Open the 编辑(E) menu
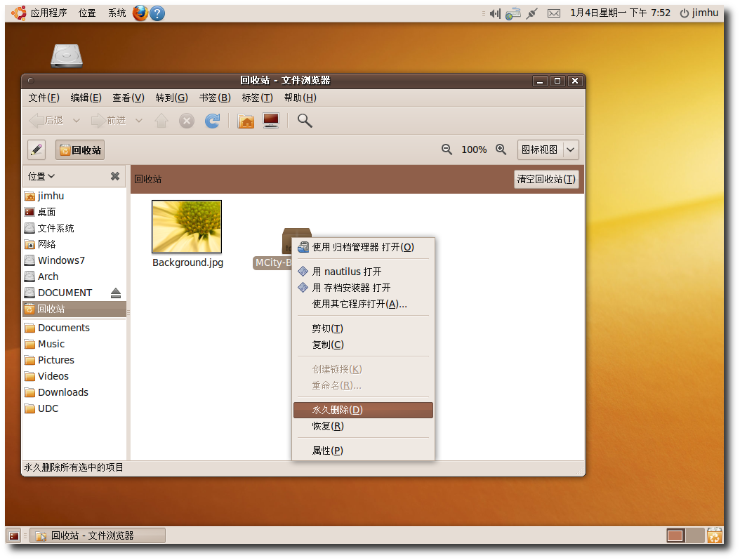 [x=86, y=98]
